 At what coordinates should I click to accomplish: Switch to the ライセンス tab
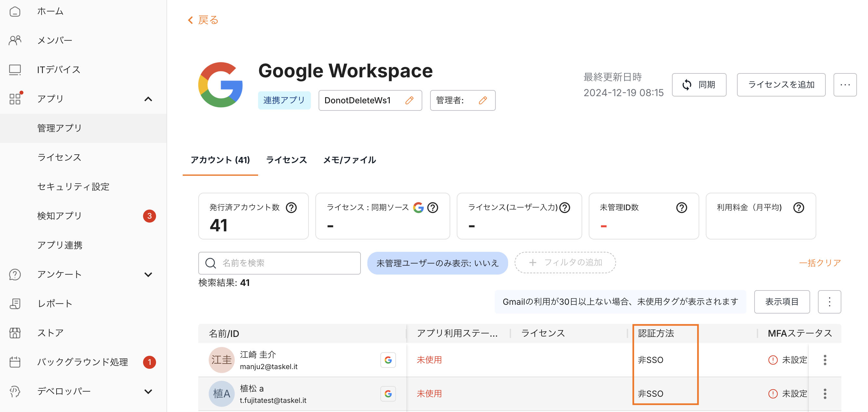click(286, 160)
